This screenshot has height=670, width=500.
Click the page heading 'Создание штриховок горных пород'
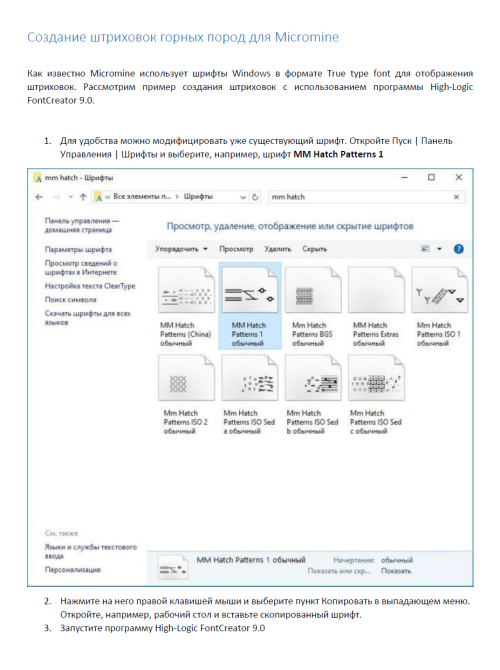click(183, 37)
